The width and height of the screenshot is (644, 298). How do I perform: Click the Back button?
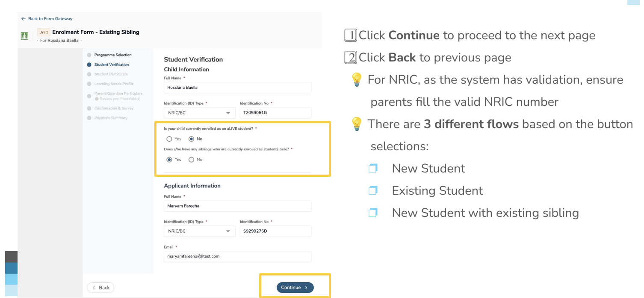[x=100, y=287]
